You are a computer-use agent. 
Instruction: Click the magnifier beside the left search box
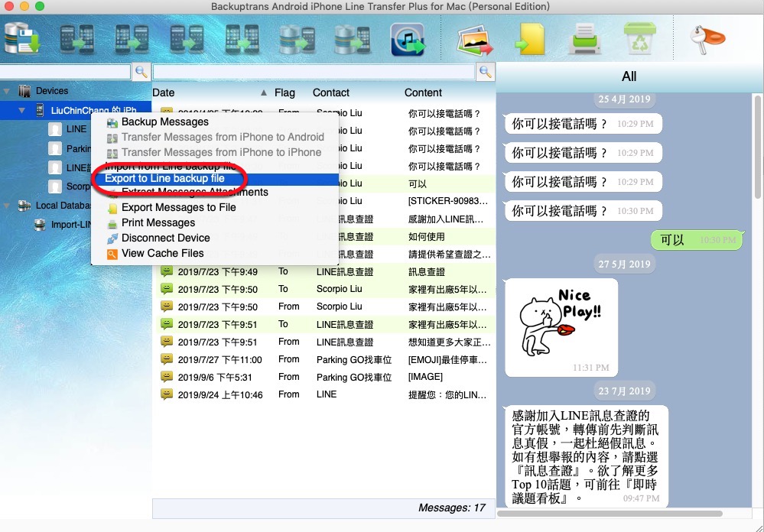(x=141, y=72)
